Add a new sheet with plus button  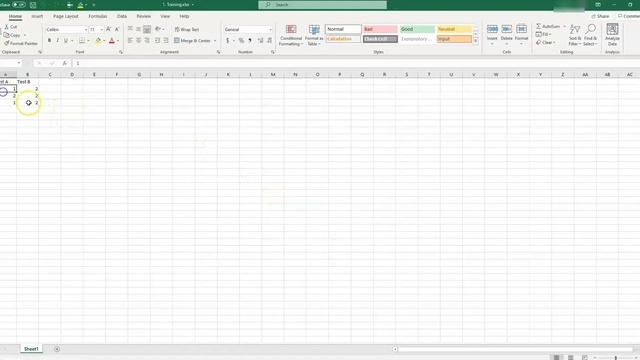tap(57, 349)
